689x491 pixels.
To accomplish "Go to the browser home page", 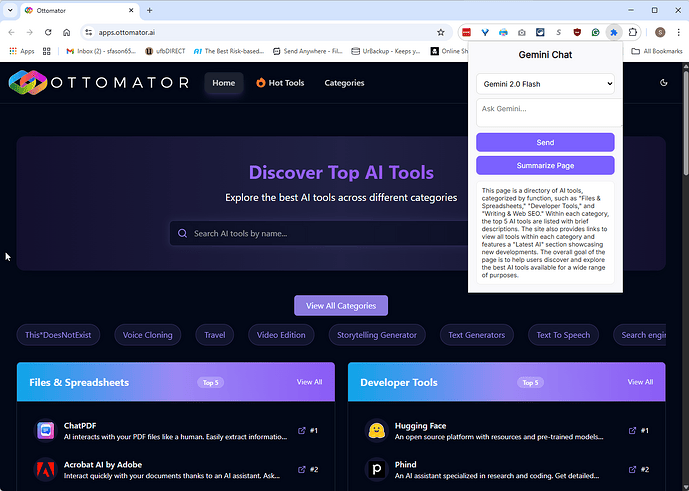I will [66, 32].
